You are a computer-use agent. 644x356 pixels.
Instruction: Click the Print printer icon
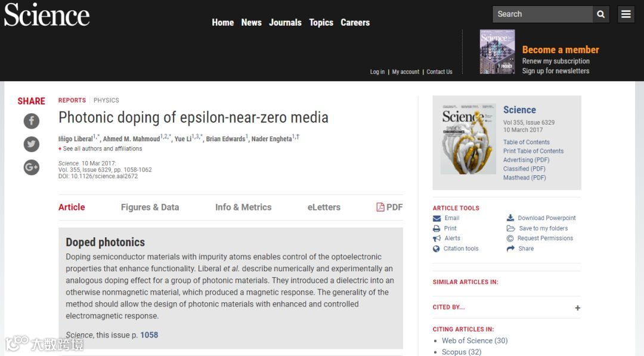coord(436,228)
